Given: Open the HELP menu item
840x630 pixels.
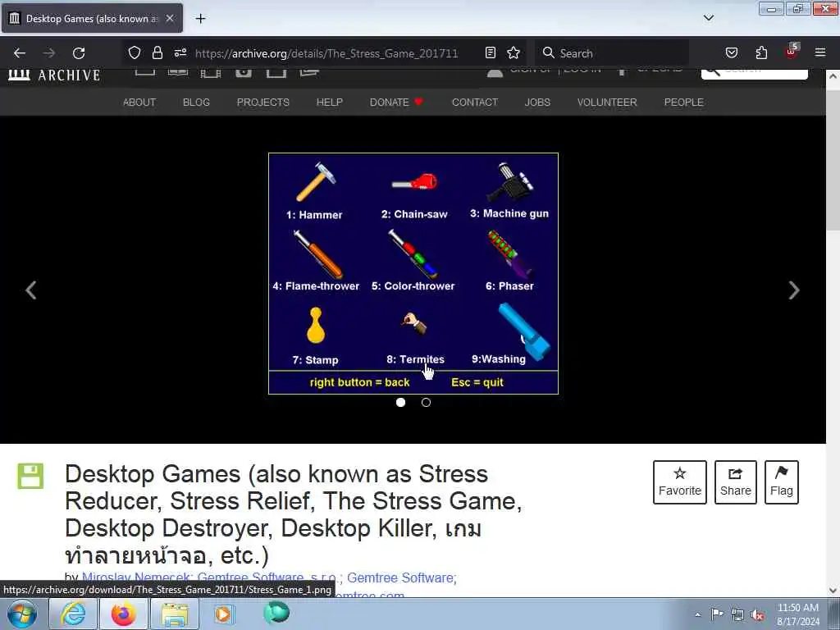Looking at the screenshot, I should coord(330,103).
